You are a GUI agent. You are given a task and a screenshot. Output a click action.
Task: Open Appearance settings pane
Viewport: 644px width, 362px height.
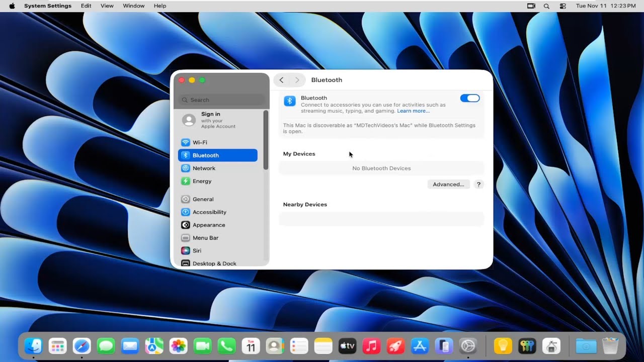click(x=217, y=225)
